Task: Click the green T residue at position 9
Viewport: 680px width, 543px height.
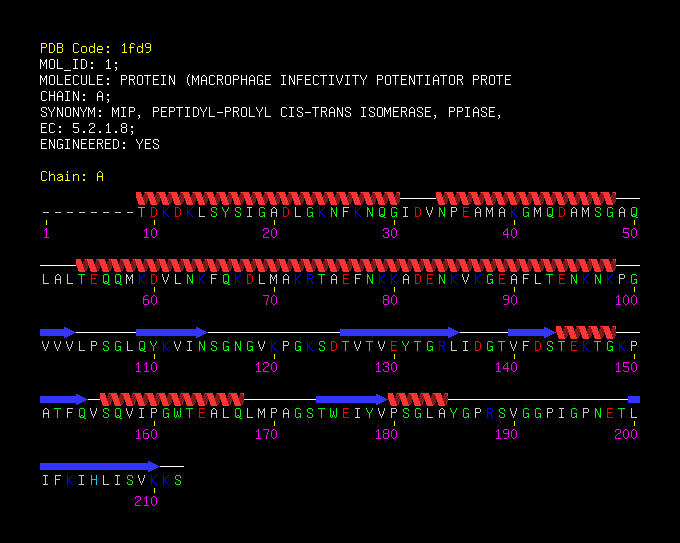Action: click(142, 213)
